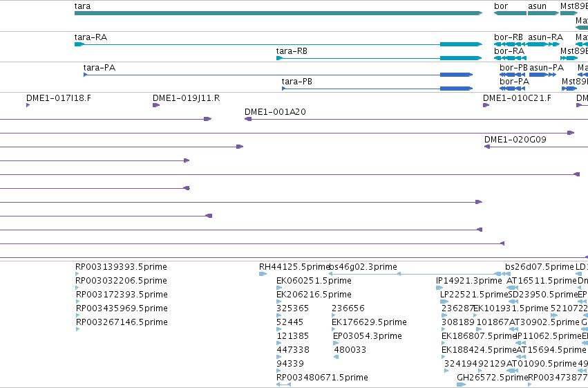588x388 pixels.
Task: Select EST EK176629.5prime
Action: 334,329
